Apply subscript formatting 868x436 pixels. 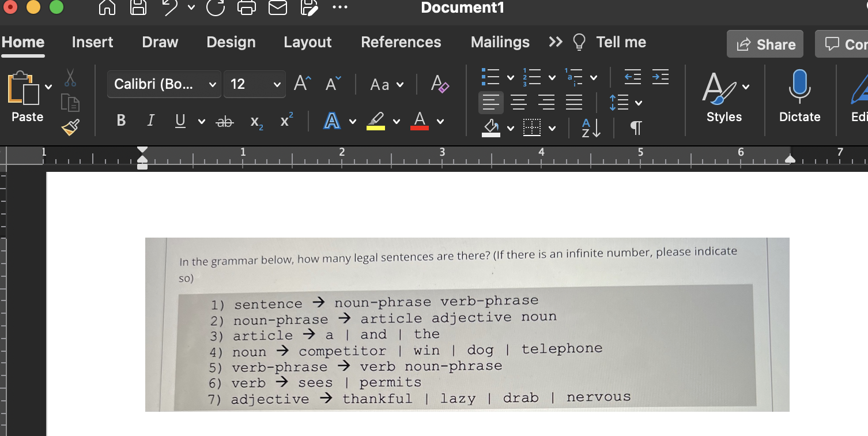click(x=255, y=121)
